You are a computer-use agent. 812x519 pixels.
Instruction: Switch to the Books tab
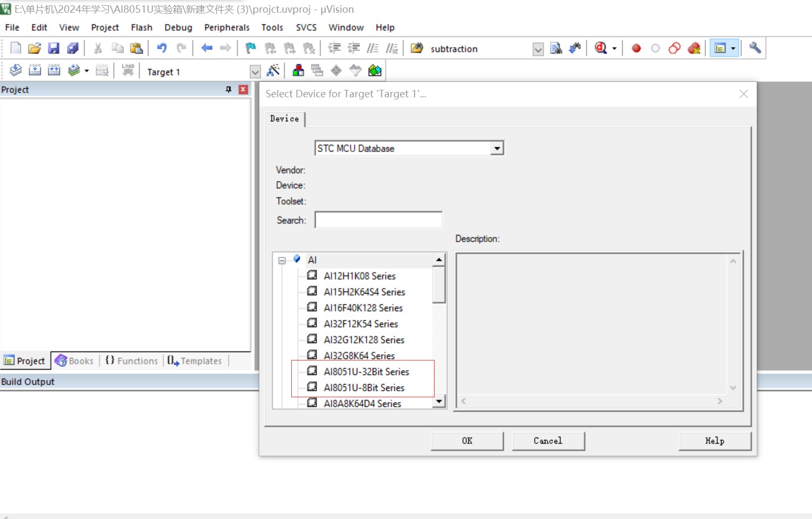click(x=74, y=361)
